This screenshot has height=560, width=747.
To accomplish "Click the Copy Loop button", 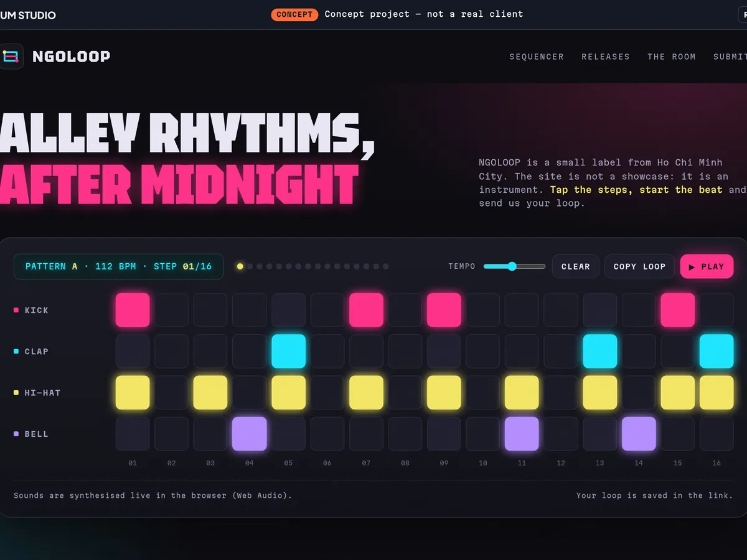I will [639, 266].
